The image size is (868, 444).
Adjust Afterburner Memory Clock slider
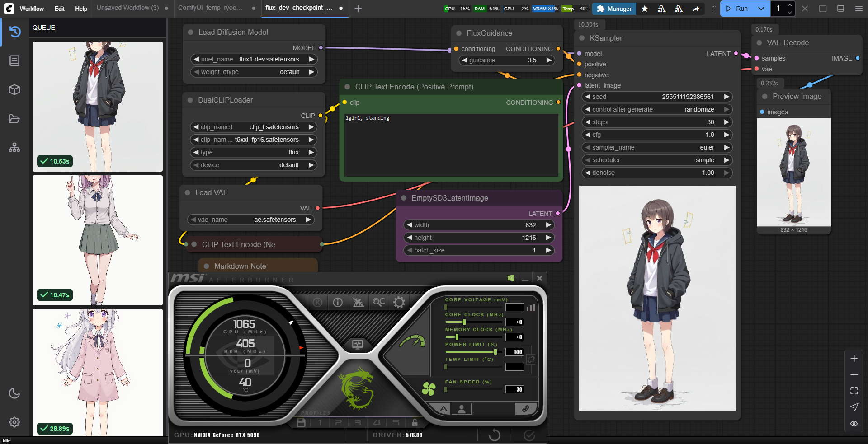click(473, 337)
